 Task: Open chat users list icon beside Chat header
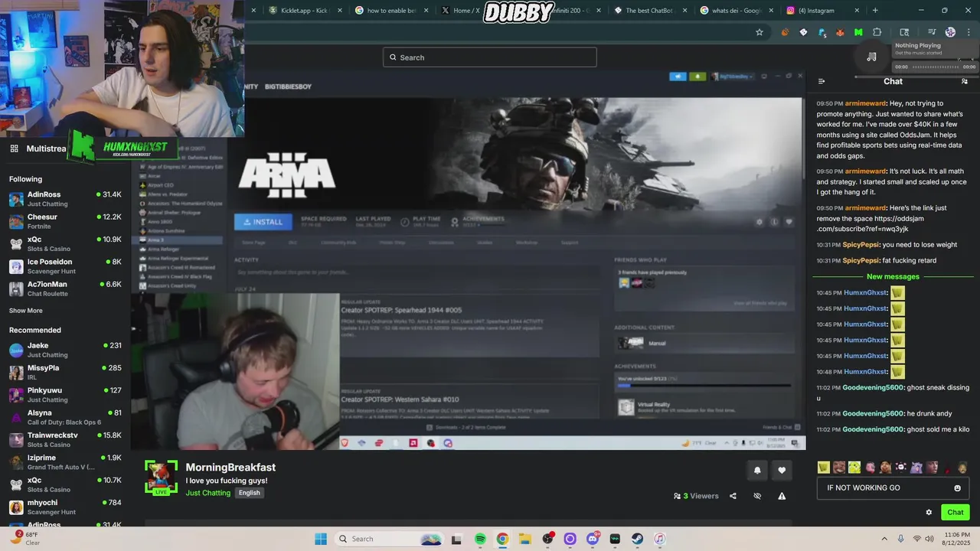click(x=965, y=81)
